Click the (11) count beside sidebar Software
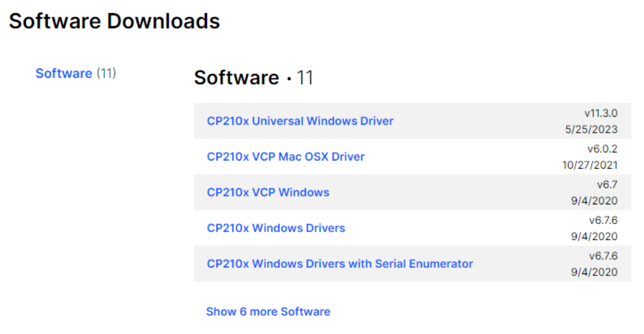 (106, 73)
